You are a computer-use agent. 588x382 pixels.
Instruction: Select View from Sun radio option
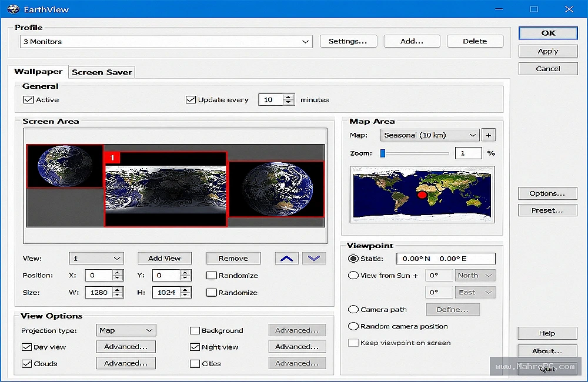click(x=353, y=276)
